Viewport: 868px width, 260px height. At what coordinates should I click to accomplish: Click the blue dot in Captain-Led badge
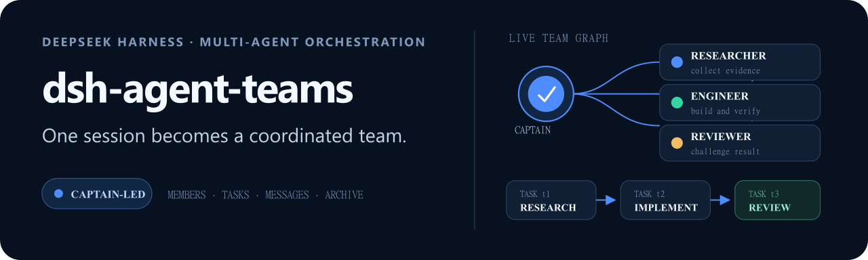click(x=58, y=194)
